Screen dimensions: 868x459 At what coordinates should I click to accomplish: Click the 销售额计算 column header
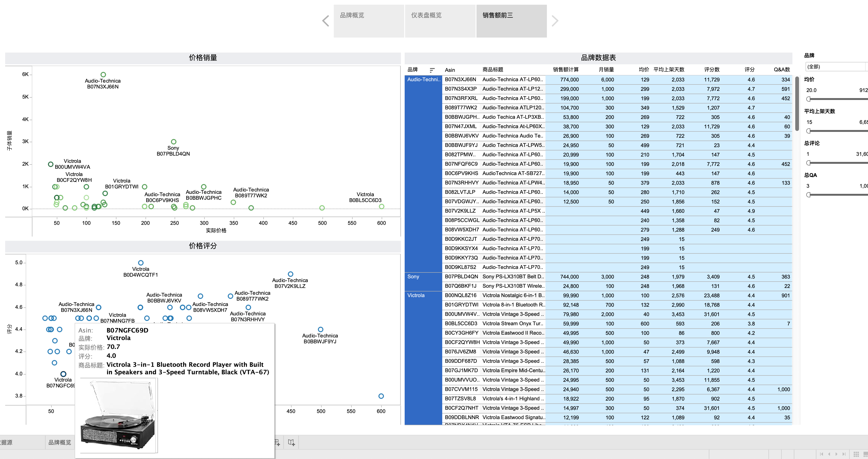[x=566, y=70]
